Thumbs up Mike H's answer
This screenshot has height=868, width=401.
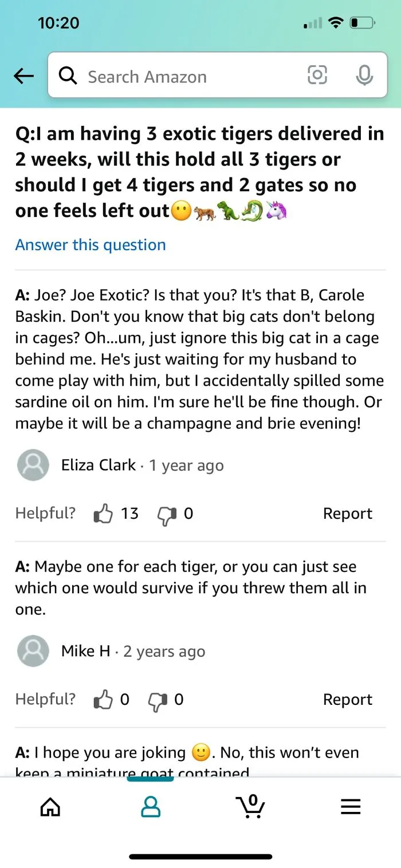click(103, 699)
